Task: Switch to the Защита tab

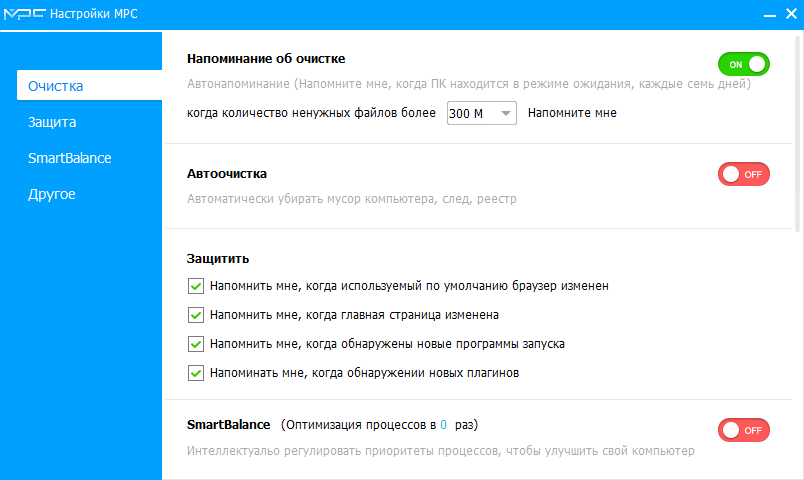Action: 52,122
